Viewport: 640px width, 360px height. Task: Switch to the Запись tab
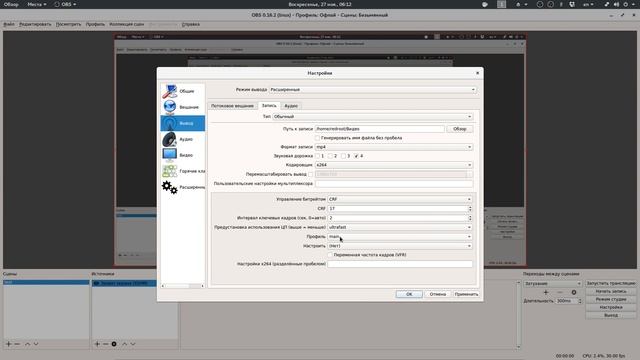point(269,106)
